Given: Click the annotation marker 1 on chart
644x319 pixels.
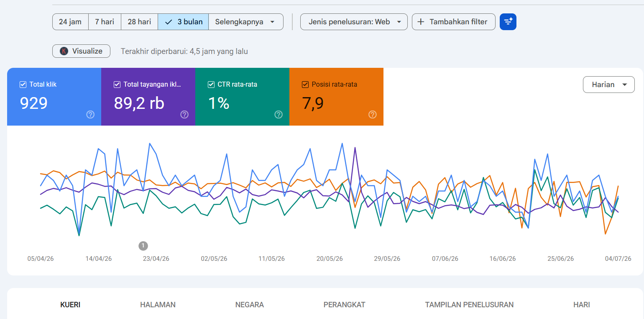Looking at the screenshot, I should tap(143, 246).
